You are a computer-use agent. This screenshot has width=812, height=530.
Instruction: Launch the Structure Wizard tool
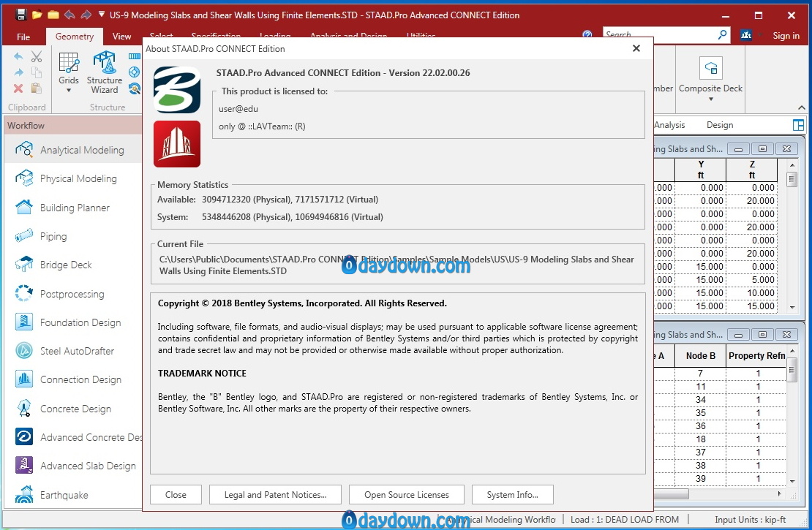[105, 72]
